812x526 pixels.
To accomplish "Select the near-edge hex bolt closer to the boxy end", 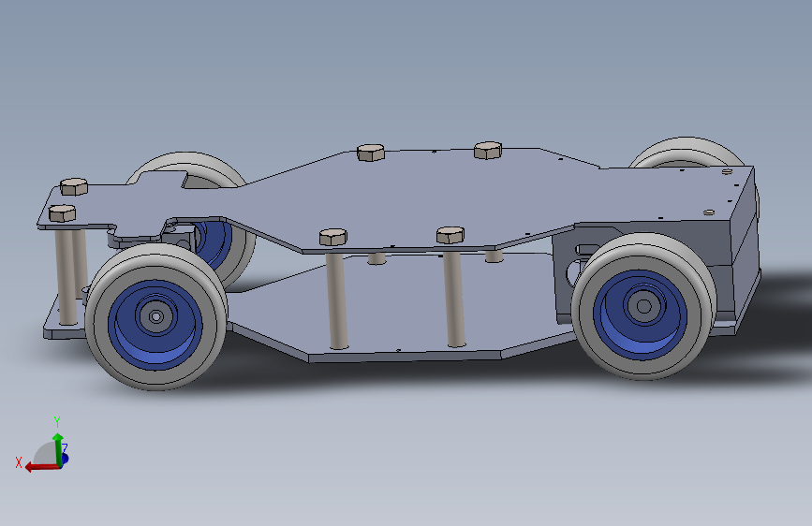I will point(450,235).
